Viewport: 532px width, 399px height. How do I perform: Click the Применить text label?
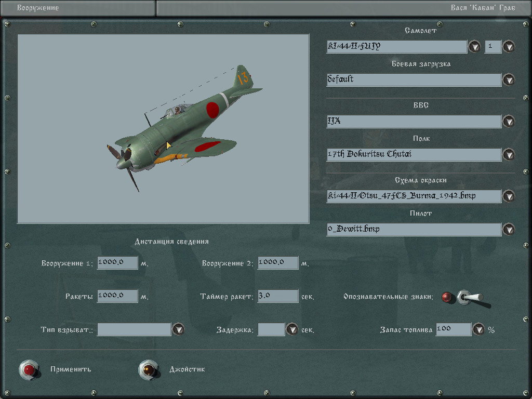click(71, 369)
